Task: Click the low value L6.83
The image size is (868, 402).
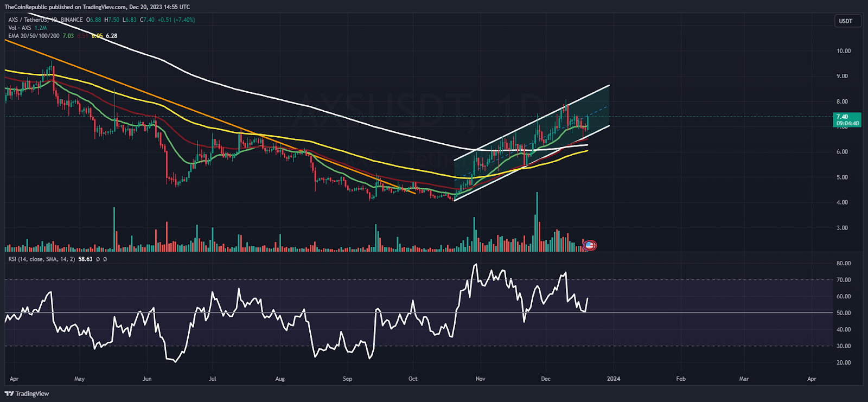Action: click(130, 20)
